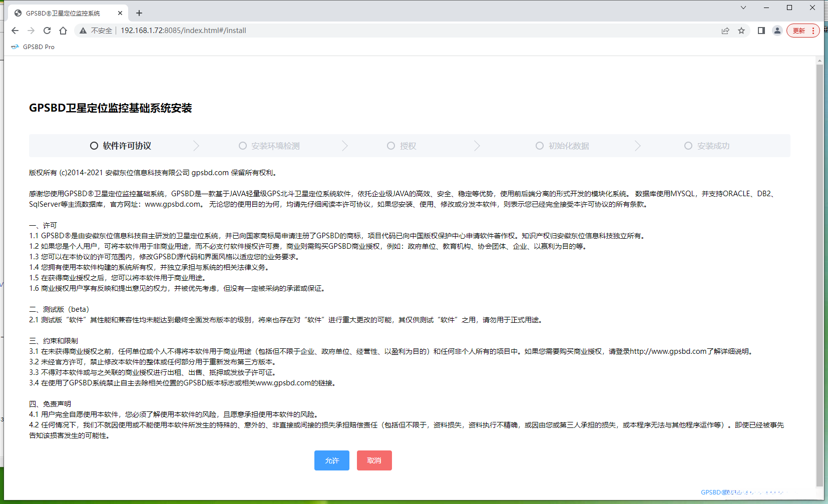This screenshot has width=828, height=504.
Task: Click the home icon in the toolbar
Action: (63, 31)
